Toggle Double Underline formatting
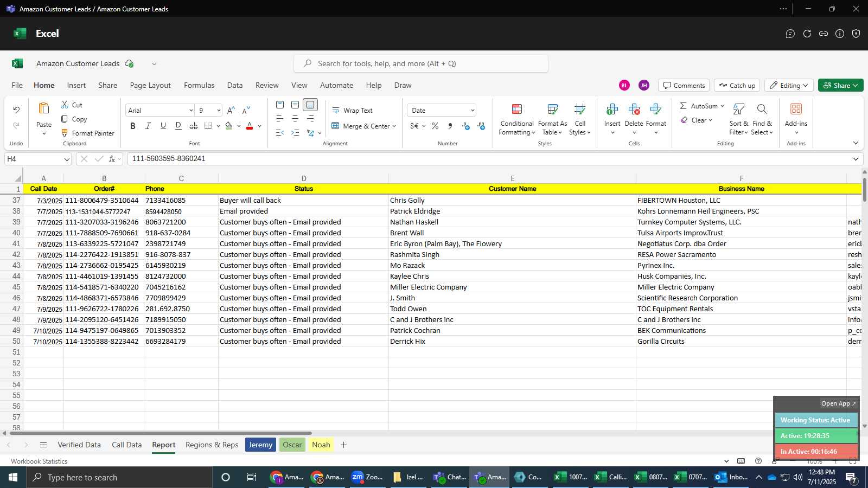Image resolution: width=868 pixels, height=488 pixels. point(178,126)
